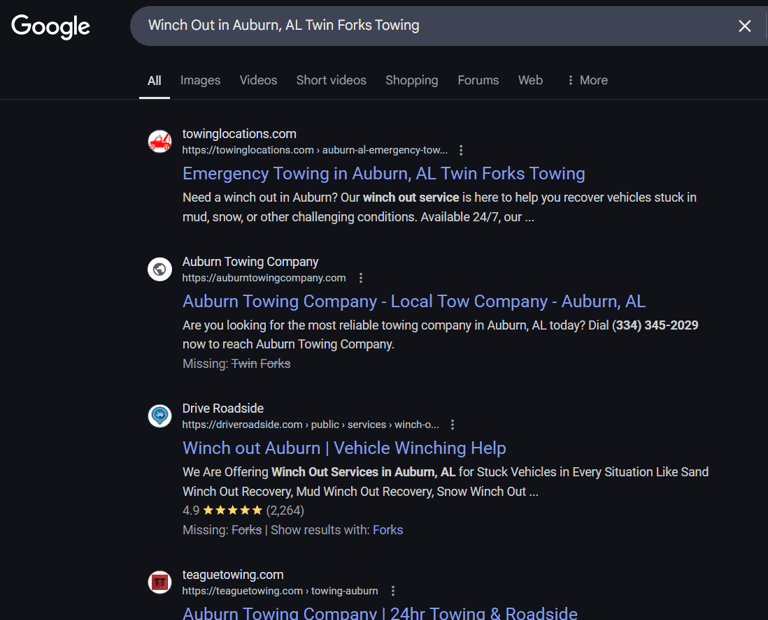Click the Show results with Forks link

pos(387,530)
